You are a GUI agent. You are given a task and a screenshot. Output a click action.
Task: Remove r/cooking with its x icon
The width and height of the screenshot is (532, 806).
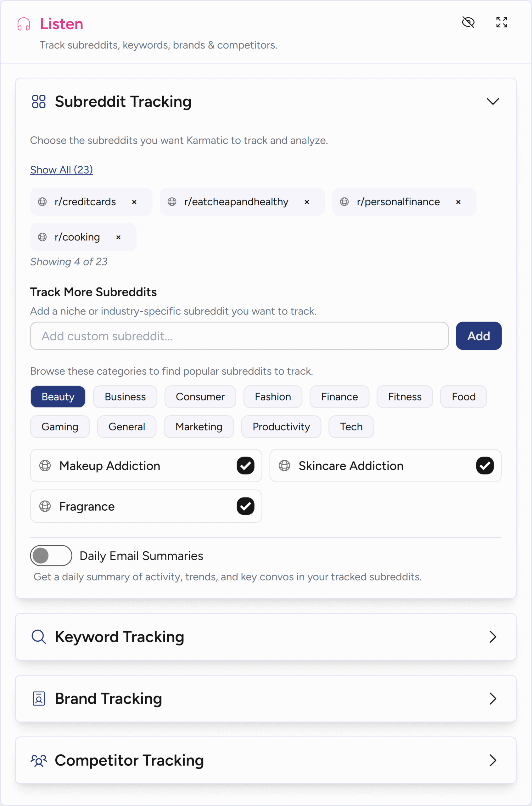point(118,237)
